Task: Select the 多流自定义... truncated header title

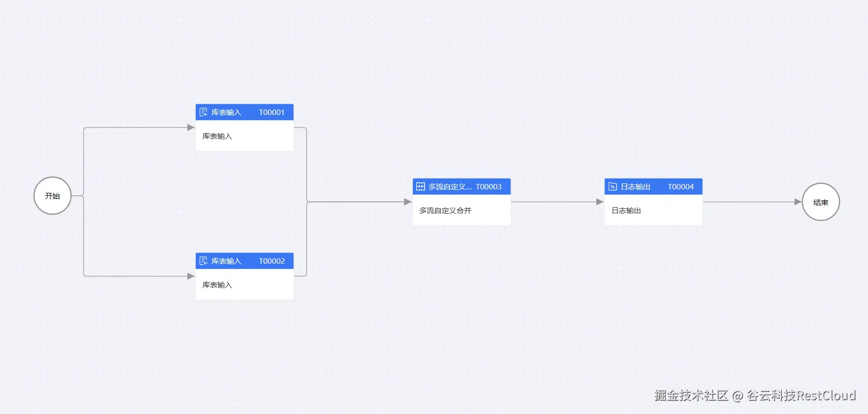Action: 450,187
